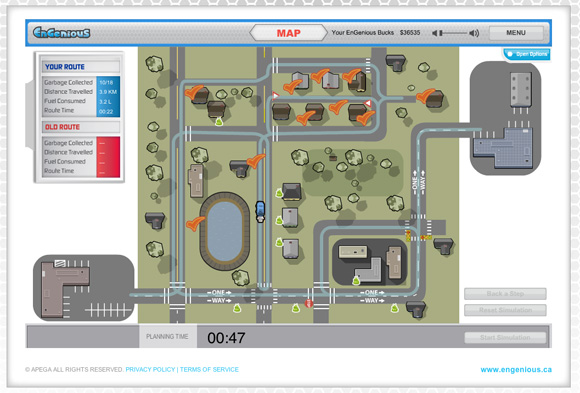Click the orange checkmark left of the pond
This screenshot has height=393, width=580.
(x=195, y=223)
